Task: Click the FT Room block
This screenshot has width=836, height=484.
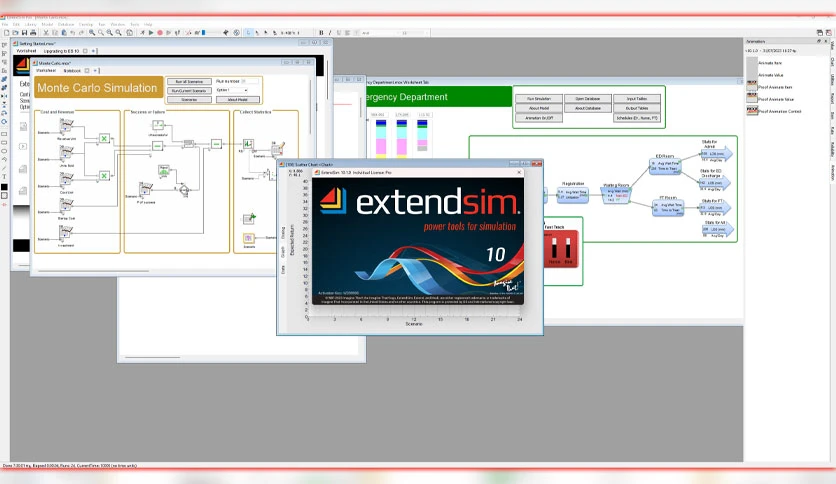Action: 668,207
